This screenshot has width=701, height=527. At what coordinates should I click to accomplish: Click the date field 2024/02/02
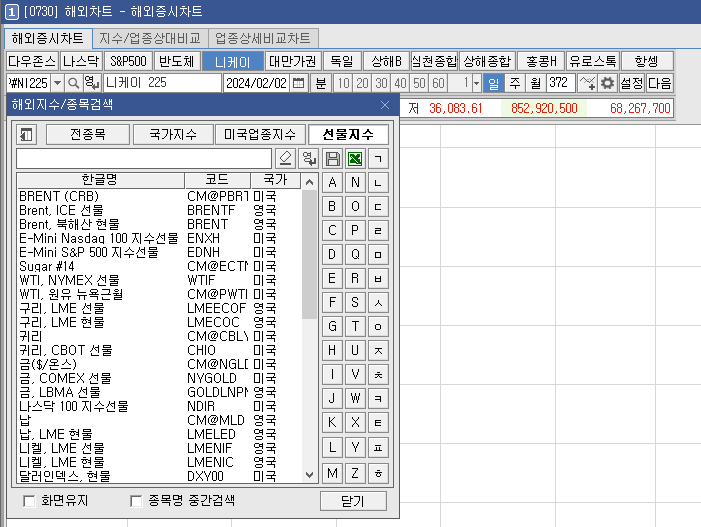tap(256, 83)
